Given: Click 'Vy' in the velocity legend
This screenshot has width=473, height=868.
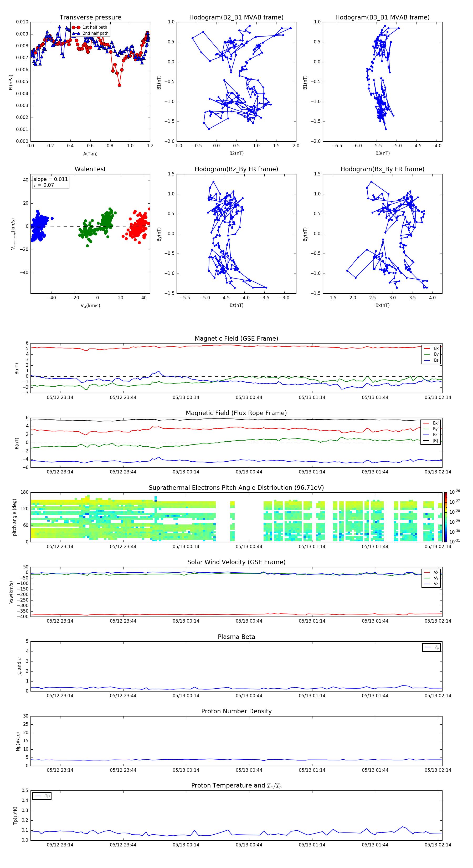Looking at the screenshot, I should pyautogui.click(x=431, y=578).
